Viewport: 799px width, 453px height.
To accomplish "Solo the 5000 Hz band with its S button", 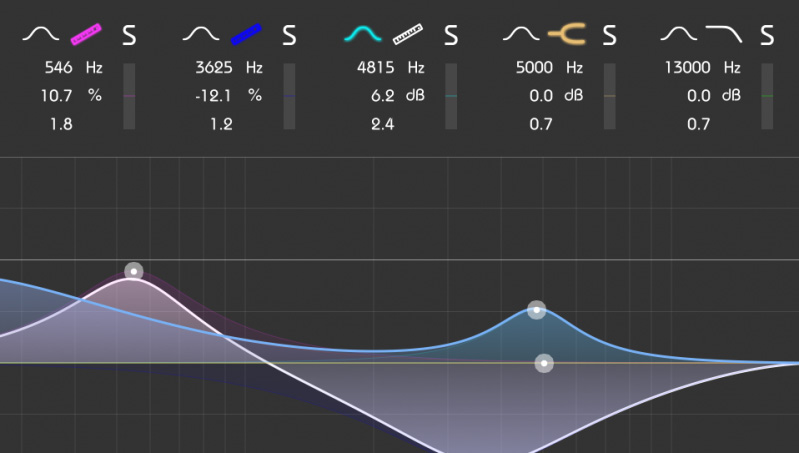I will 609,35.
